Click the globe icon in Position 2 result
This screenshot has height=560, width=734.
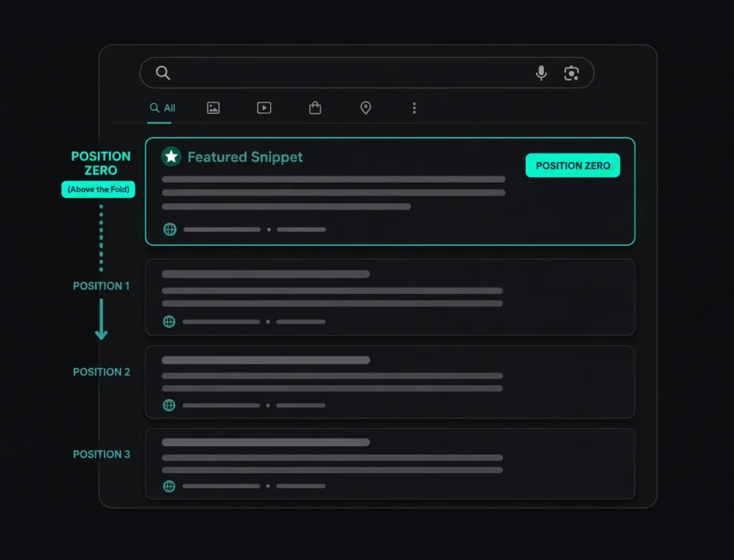169,405
